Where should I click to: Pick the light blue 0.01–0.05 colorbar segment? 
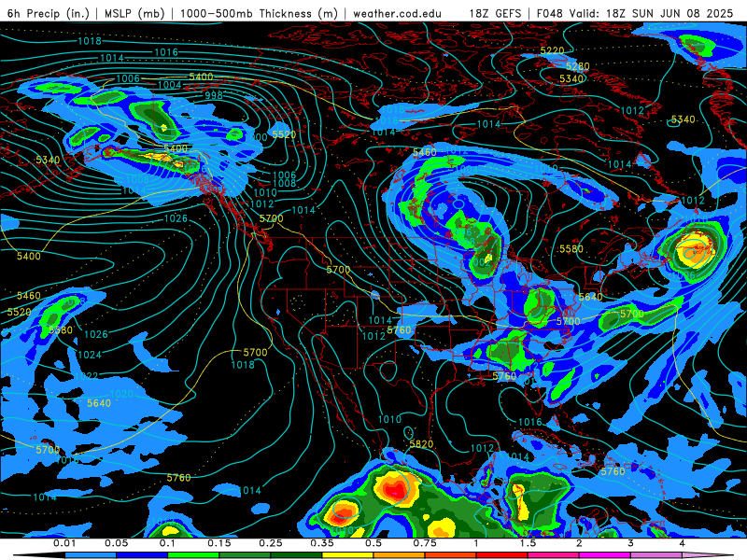[x=91, y=555]
